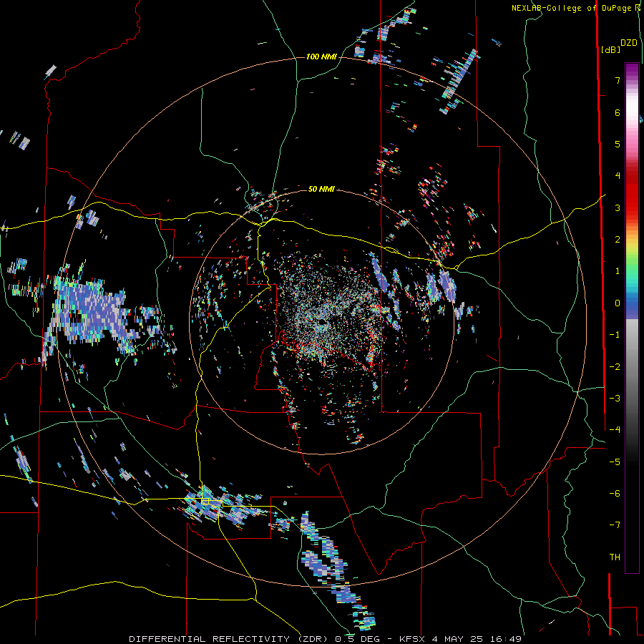Click the 100 NMI range ring label

point(321,57)
